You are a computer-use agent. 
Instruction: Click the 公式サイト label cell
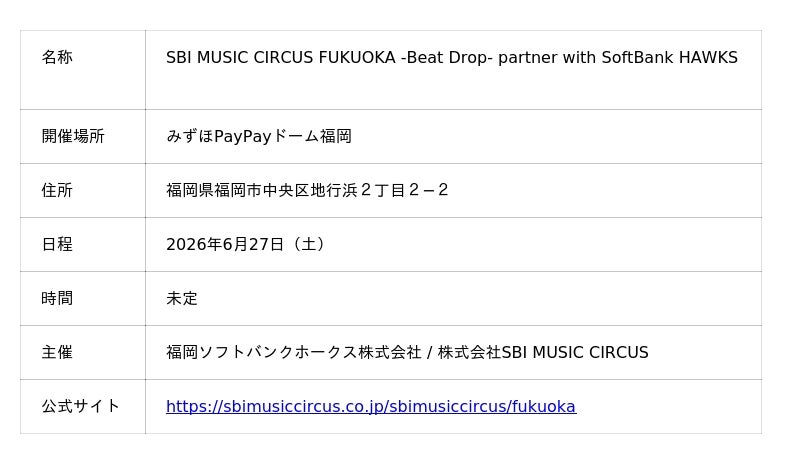pos(81,406)
